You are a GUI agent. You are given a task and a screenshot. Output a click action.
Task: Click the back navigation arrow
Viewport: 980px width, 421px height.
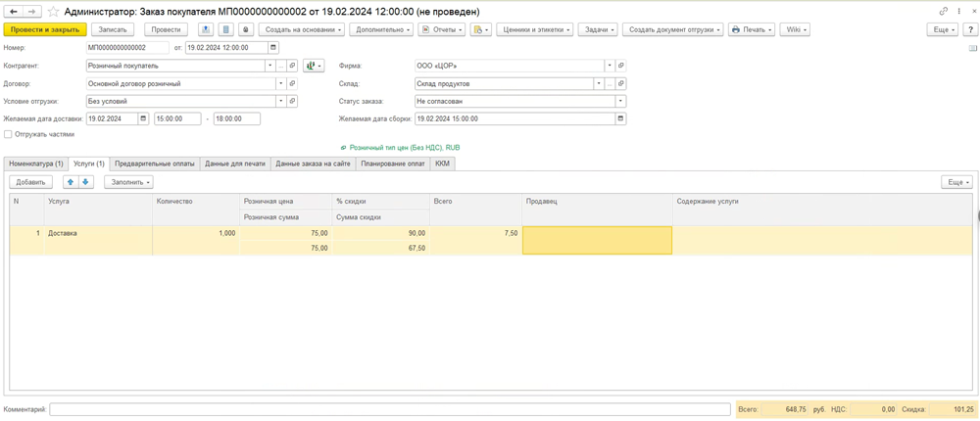click(x=14, y=12)
